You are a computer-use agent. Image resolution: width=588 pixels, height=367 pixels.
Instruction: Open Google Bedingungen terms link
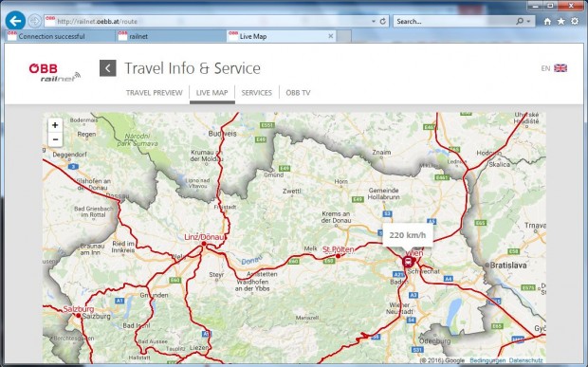coord(487,360)
